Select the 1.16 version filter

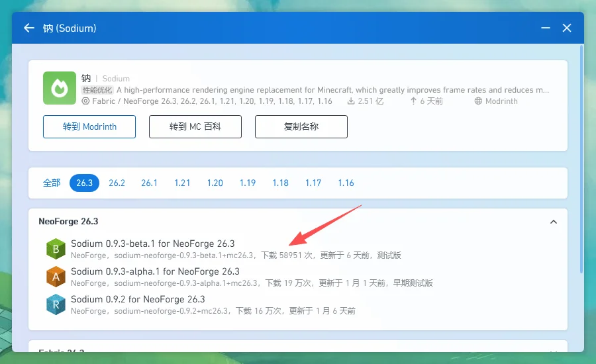pos(346,183)
